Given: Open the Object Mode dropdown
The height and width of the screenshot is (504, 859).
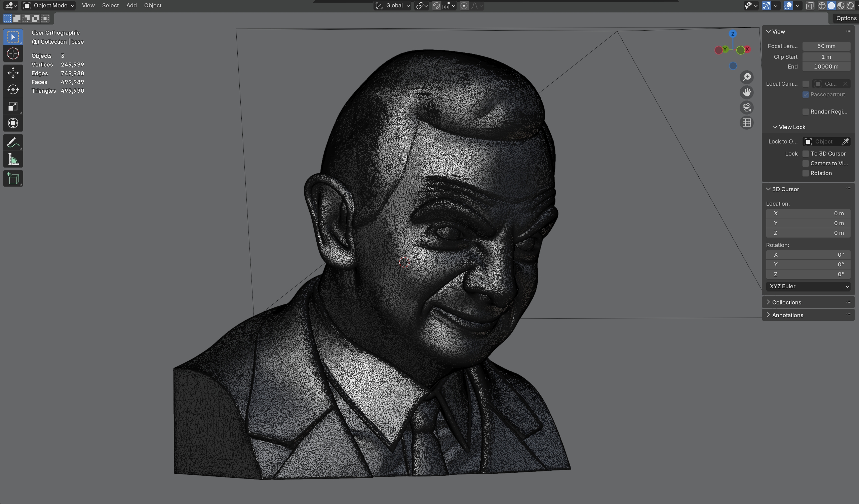Looking at the screenshot, I should coord(49,5).
